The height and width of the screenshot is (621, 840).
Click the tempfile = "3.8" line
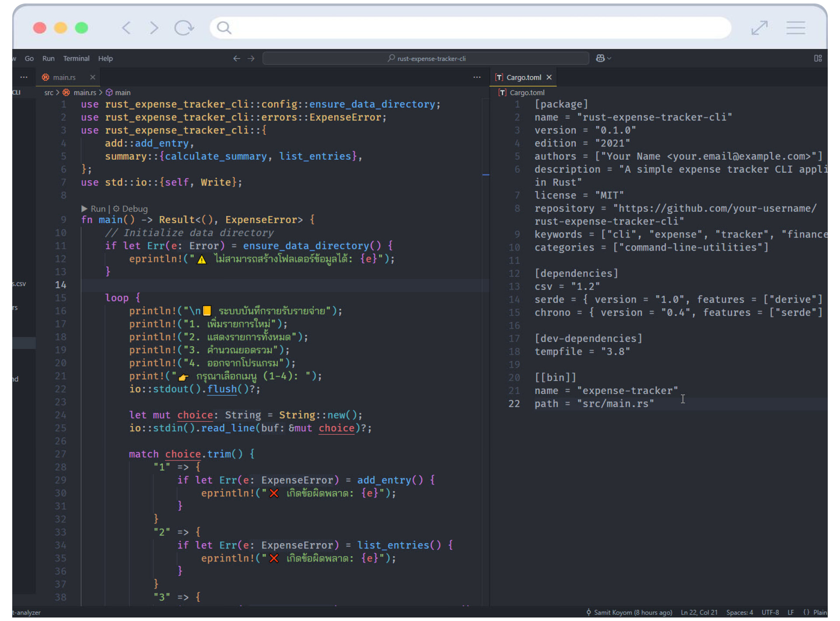tap(582, 352)
